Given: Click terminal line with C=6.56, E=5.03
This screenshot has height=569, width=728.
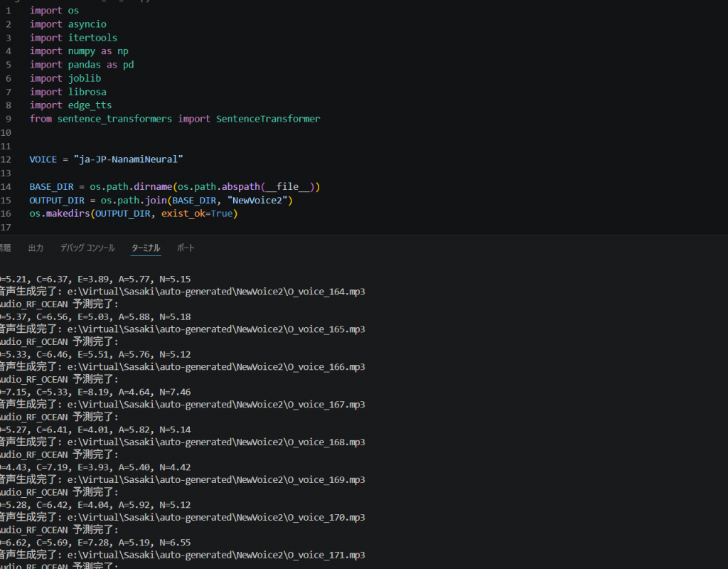Looking at the screenshot, I should pos(95,317).
